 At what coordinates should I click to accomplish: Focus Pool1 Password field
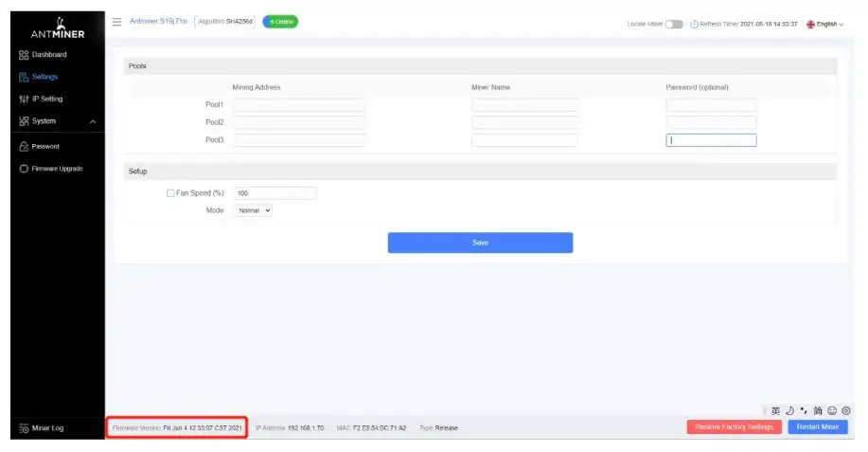coord(711,104)
